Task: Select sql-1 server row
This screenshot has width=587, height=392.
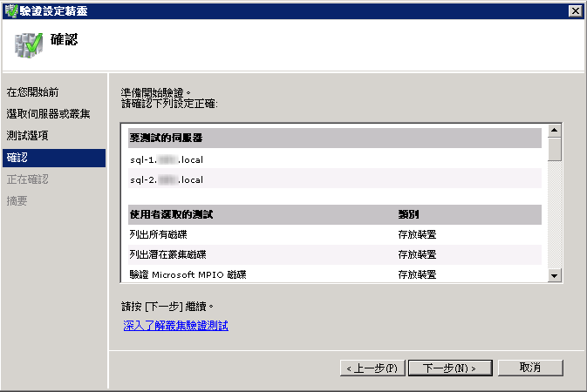Action: [x=335, y=159]
